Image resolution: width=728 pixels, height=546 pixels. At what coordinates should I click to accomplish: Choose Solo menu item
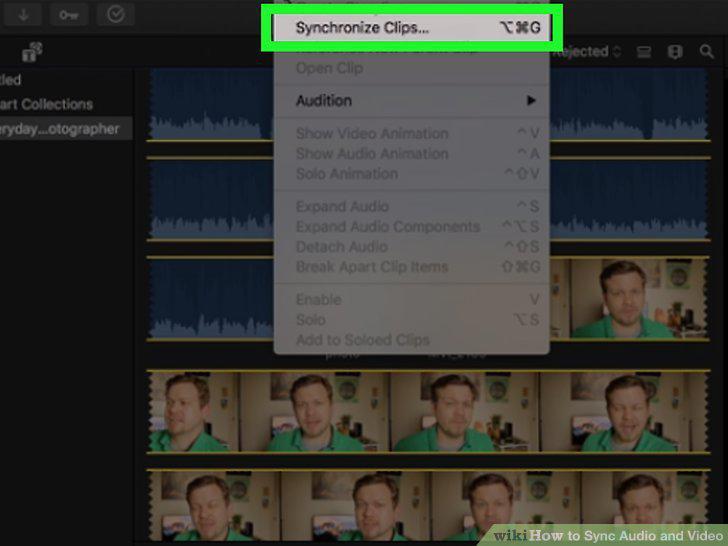coord(411,320)
